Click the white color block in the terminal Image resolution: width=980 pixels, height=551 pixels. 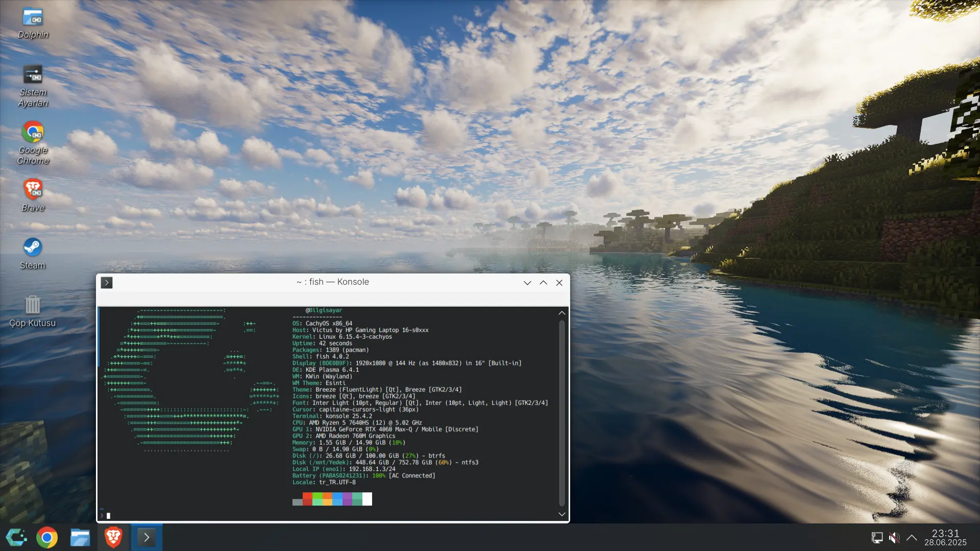367,499
